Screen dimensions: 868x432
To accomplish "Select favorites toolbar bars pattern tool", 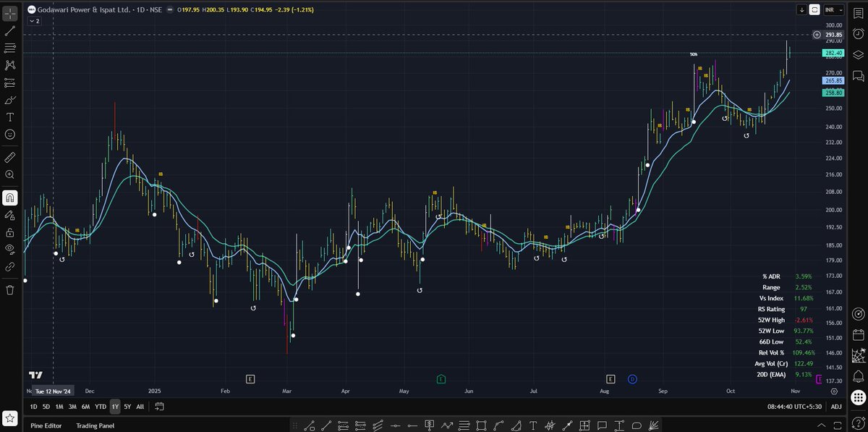I will [x=550, y=425].
